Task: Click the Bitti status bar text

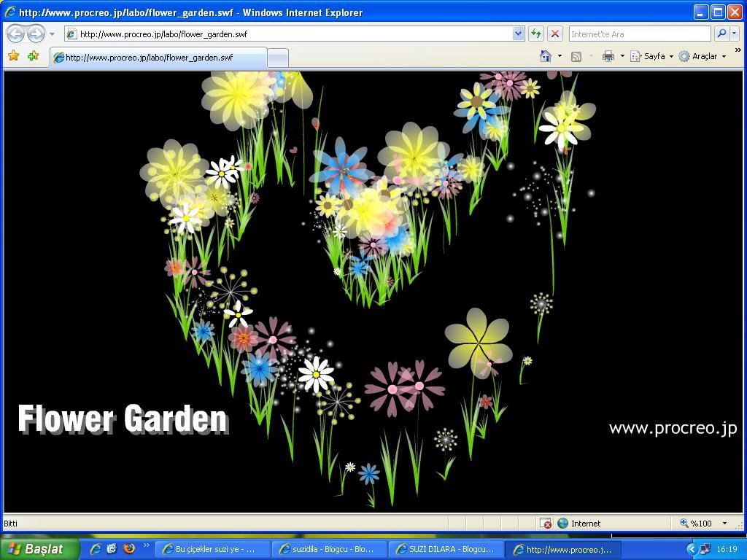Action: (x=10, y=524)
